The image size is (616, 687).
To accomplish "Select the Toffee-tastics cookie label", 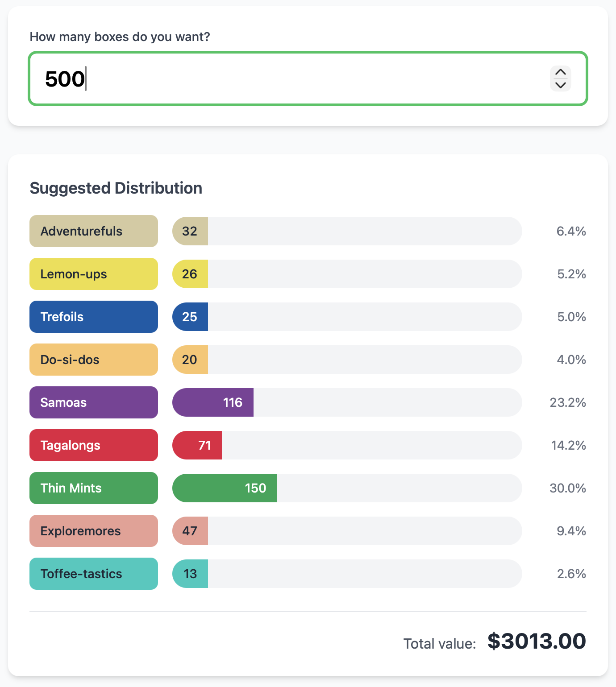I will (x=94, y=574).
